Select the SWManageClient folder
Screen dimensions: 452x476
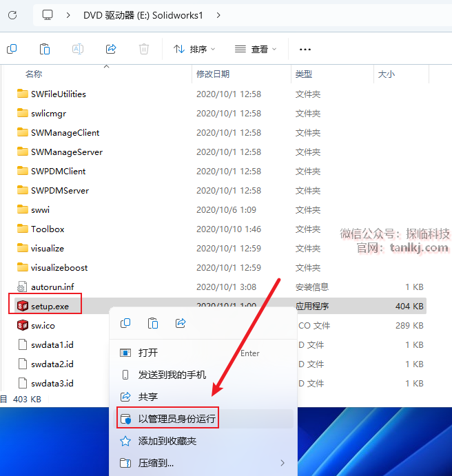[x=65, y=133]
